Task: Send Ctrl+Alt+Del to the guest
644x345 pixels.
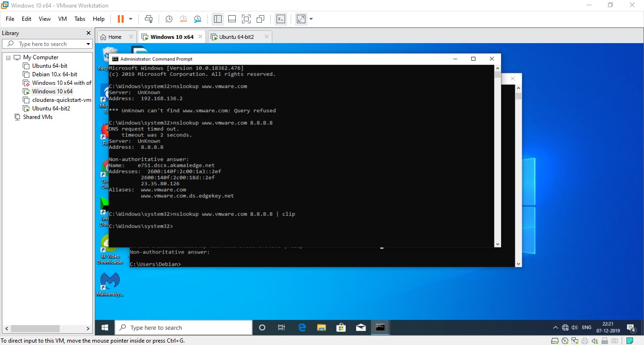Action: tap(149, 19)
